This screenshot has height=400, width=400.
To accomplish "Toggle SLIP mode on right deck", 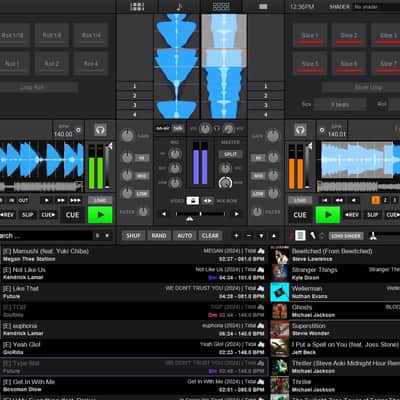I will [x=372, y=215].
